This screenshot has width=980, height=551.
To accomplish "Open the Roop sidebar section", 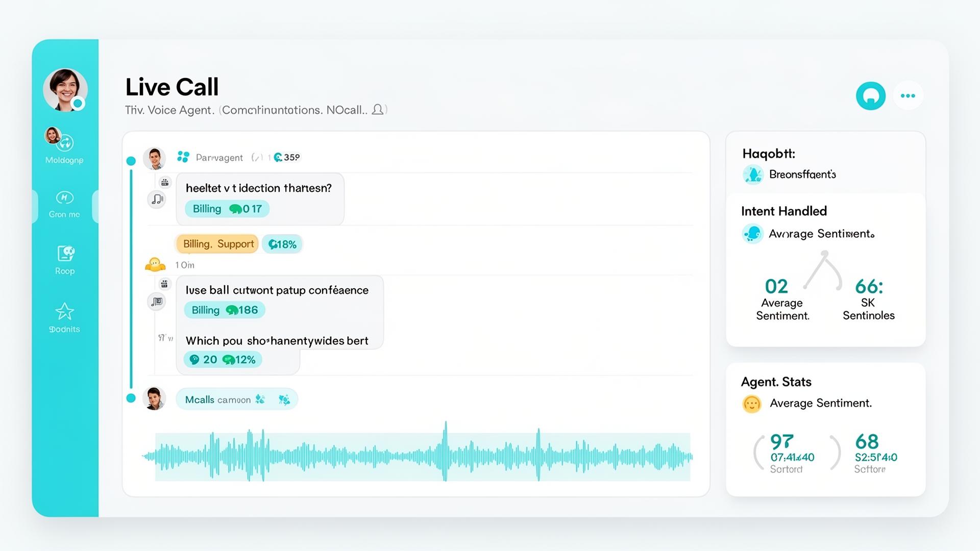I will point(65,260).
